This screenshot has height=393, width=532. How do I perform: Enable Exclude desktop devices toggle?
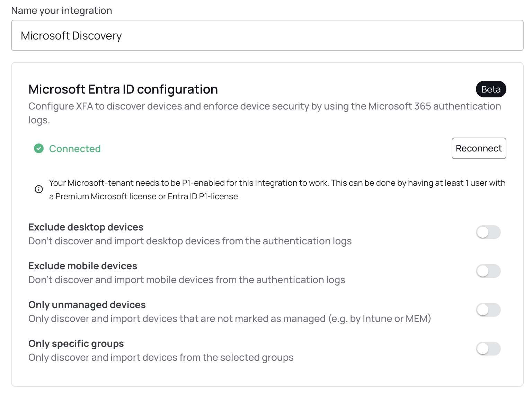coord(488,232)
